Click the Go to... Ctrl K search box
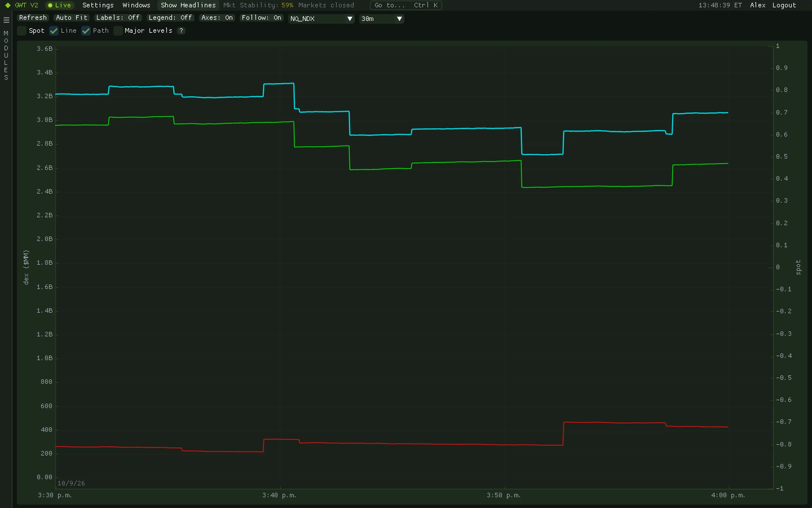 (406, 5)
